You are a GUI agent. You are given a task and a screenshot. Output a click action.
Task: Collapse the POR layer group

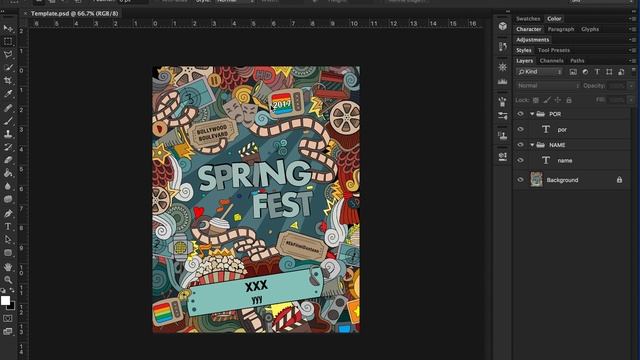[x=532, y=114]
